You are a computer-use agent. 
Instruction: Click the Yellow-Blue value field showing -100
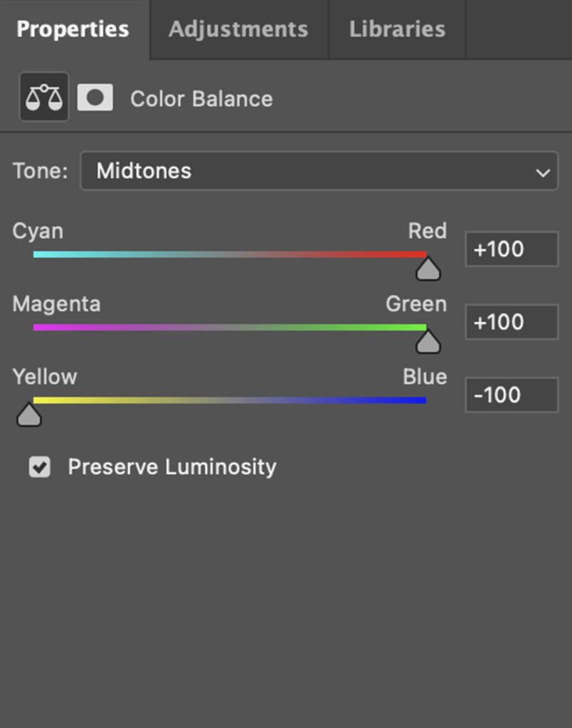click(512, 395)
